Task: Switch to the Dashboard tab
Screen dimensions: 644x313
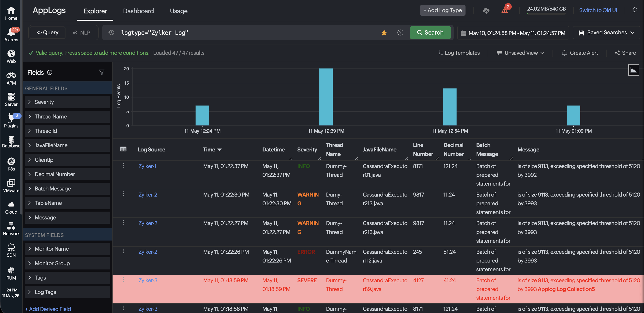Action: tap(138, 11)
